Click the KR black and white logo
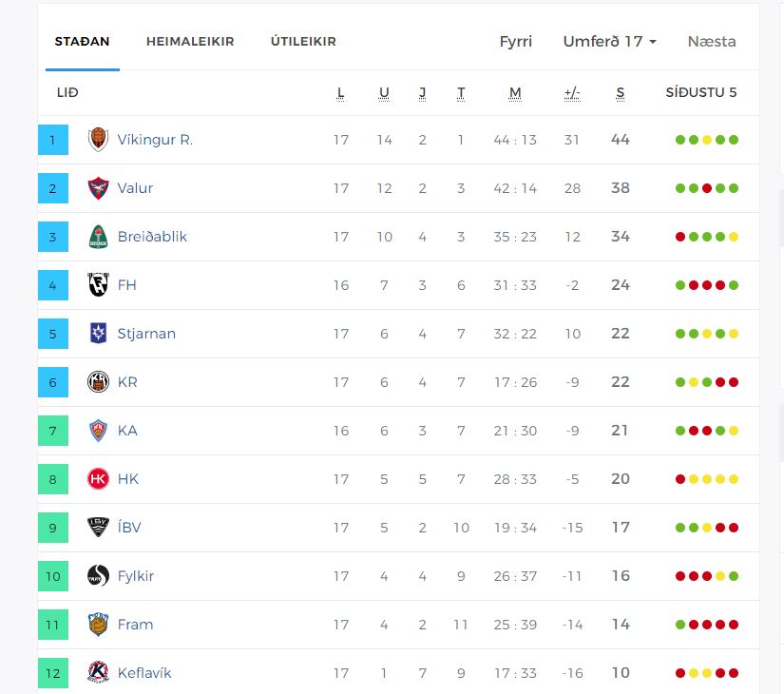The image size is (784, 694). click(98, 382)
